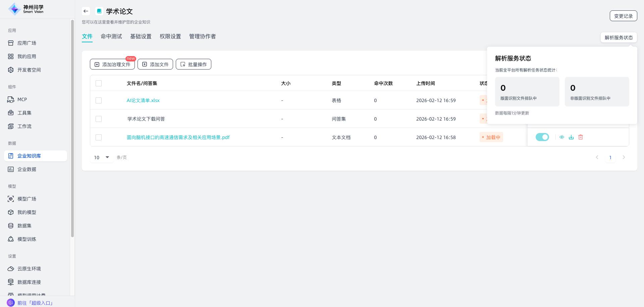Open 应用广场 from the sidebar
The height and width of the screenshot is (307, 644).
click(26, 43)
